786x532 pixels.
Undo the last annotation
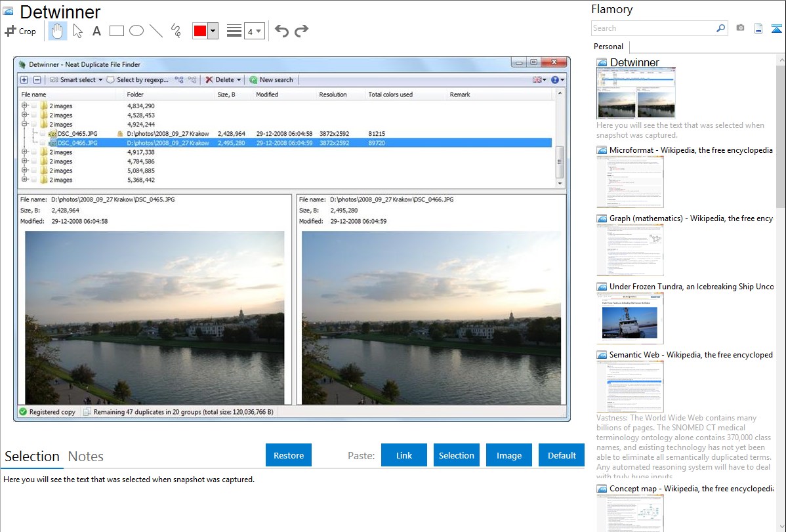coord(281,31)
